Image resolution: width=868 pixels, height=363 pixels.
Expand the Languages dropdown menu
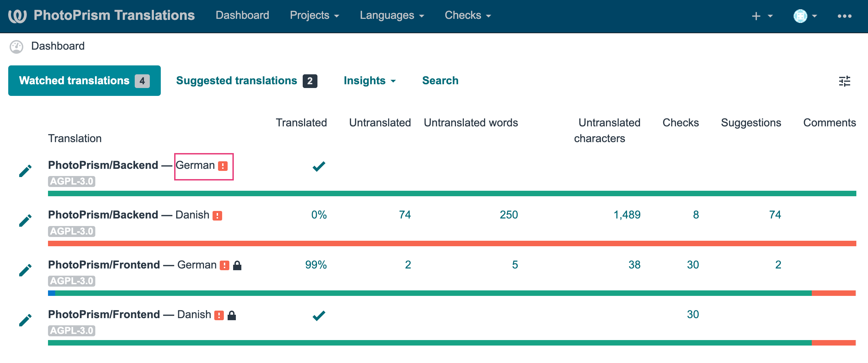click(391, 15)
